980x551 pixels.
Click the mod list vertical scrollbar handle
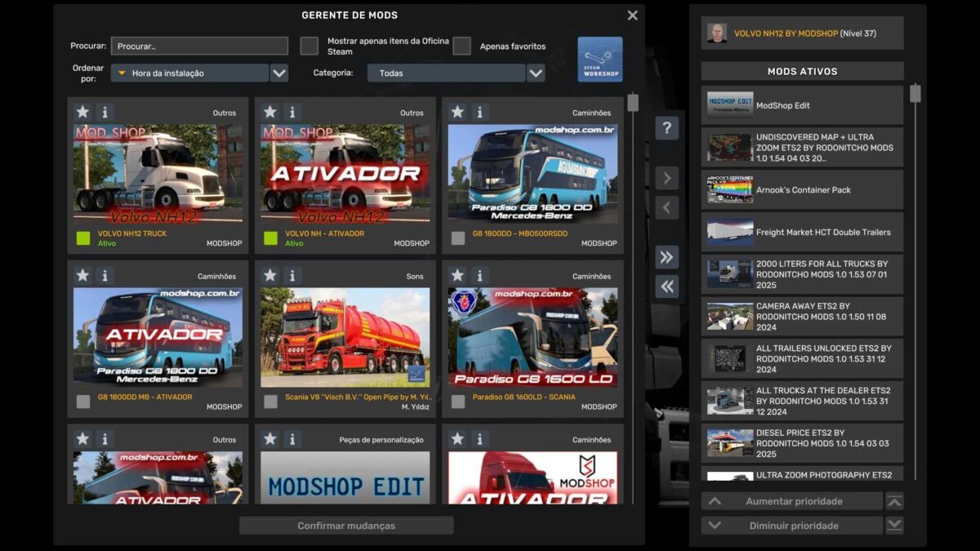coord(632,104)
